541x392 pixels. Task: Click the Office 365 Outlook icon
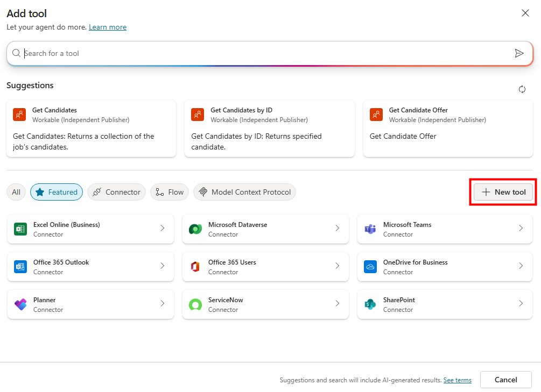pos(20,267)
